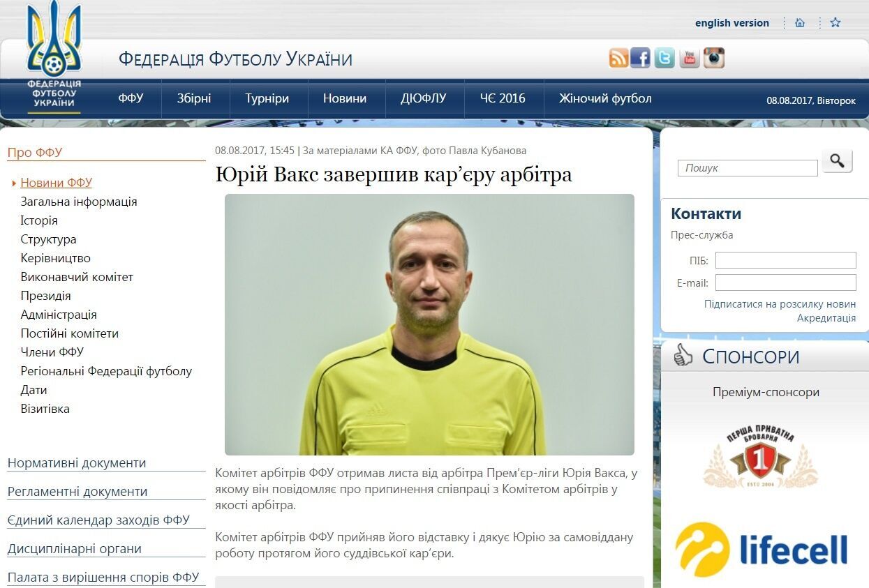Open Керівництво in the sidebar

point(56,258)
